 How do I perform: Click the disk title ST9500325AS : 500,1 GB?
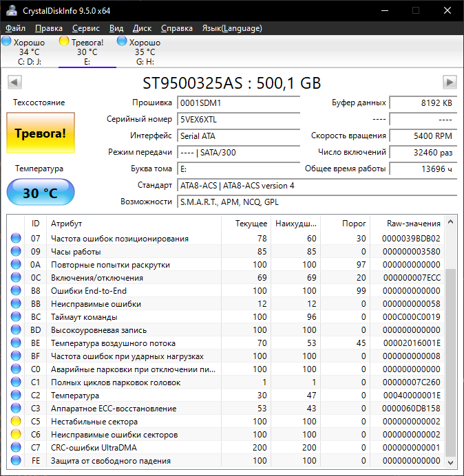(x=232, y=83)
